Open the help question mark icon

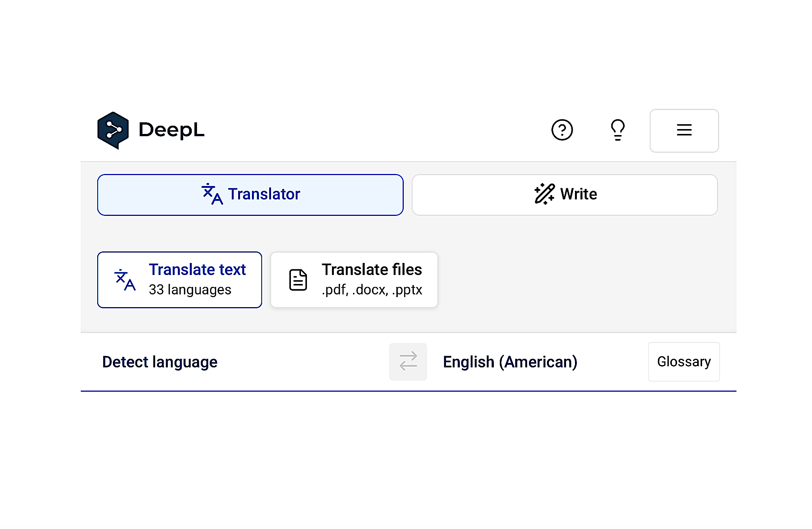(x=562, y=130)
